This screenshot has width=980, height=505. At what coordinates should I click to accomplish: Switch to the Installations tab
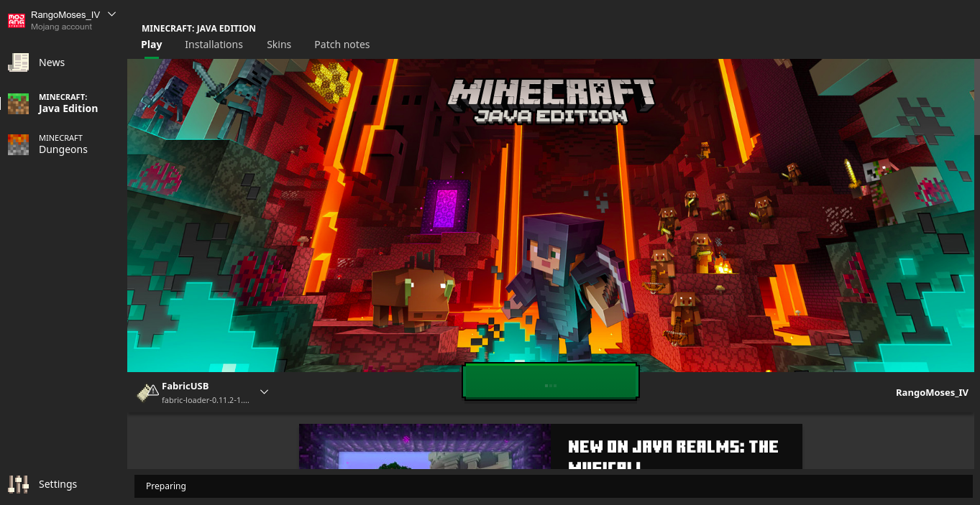(214, 45)
